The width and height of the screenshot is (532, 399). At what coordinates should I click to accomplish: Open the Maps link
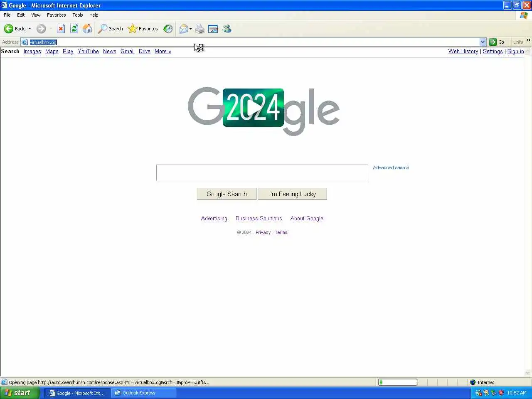pyautogui.click(x=52, y=52)
